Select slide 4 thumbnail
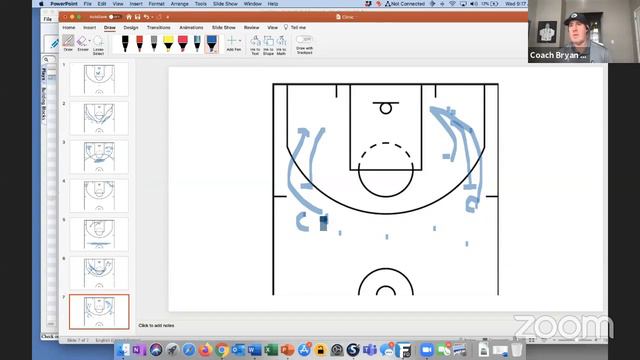This screenshot has width=640, height=360. [99, 196]
